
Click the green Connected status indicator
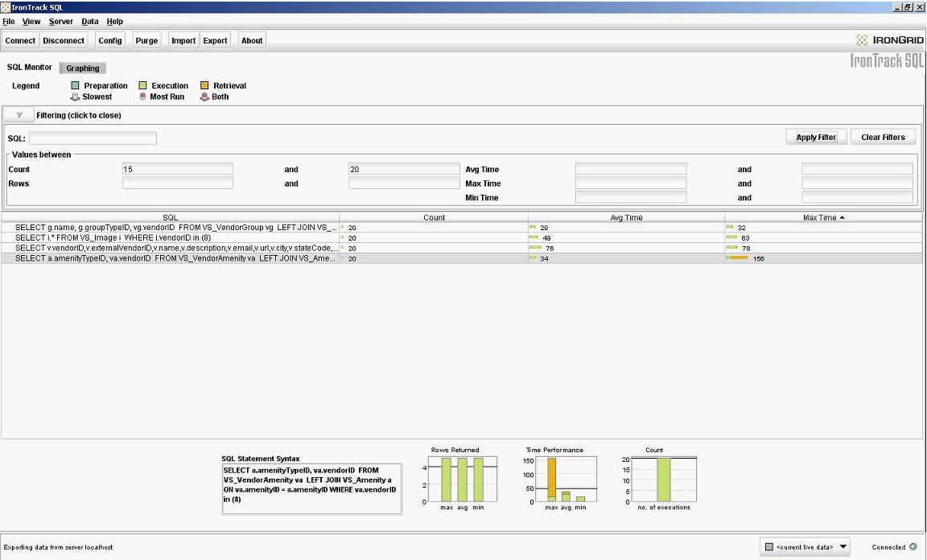(x=913, y=547)
